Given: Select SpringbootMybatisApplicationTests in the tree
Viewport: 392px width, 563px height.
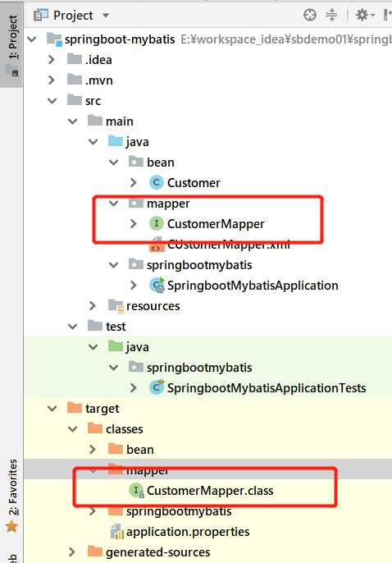Looking at the screenshot, I should [x=267, y=388].
